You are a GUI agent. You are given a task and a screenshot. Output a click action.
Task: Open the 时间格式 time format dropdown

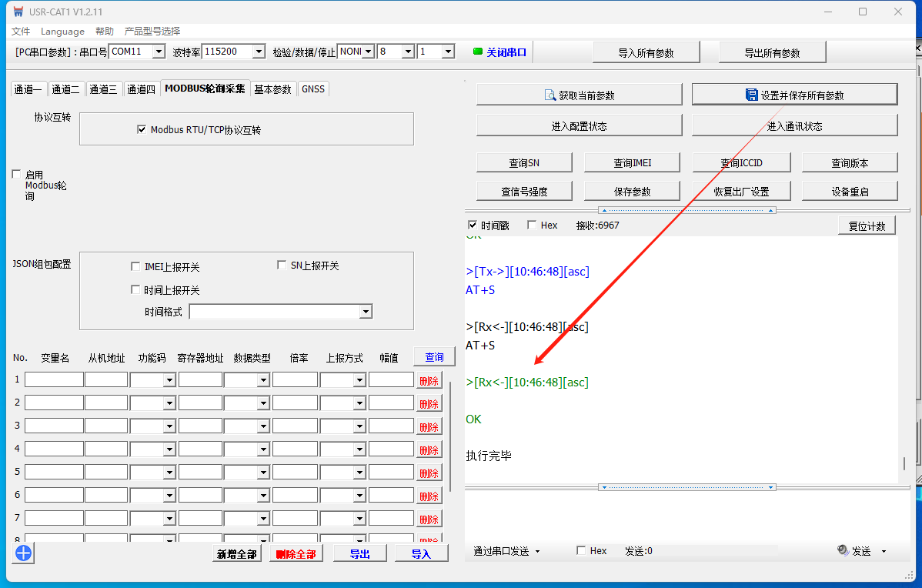pos(366,312)
